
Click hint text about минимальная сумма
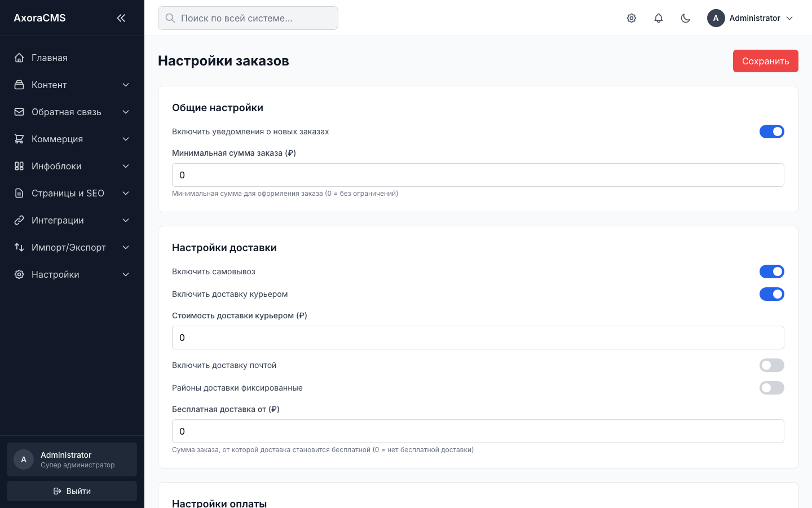(x=285, y=194)
